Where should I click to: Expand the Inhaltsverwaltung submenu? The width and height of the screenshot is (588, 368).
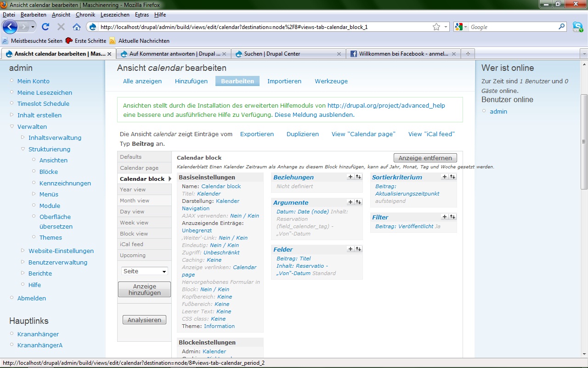[23, 138]
